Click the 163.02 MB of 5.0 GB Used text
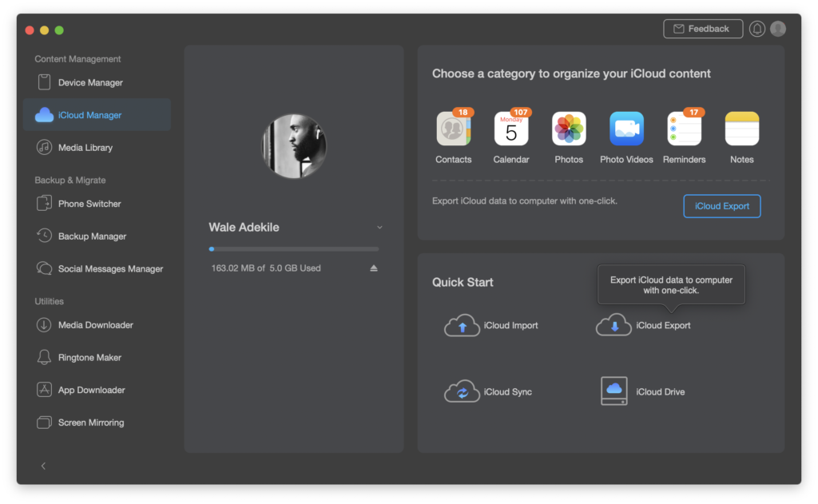The width and height of the screenshot is (818, 504). pyautogui.click(x=266, y=268)
